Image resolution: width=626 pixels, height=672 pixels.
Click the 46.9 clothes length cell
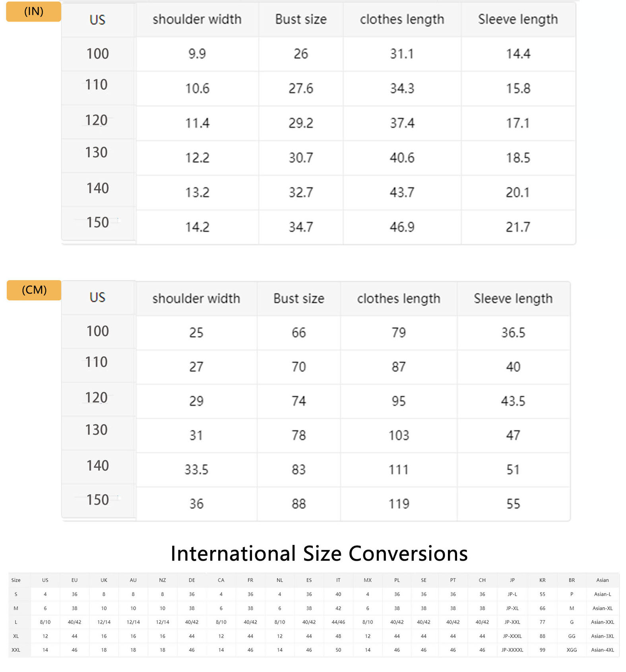pos(402,227)
